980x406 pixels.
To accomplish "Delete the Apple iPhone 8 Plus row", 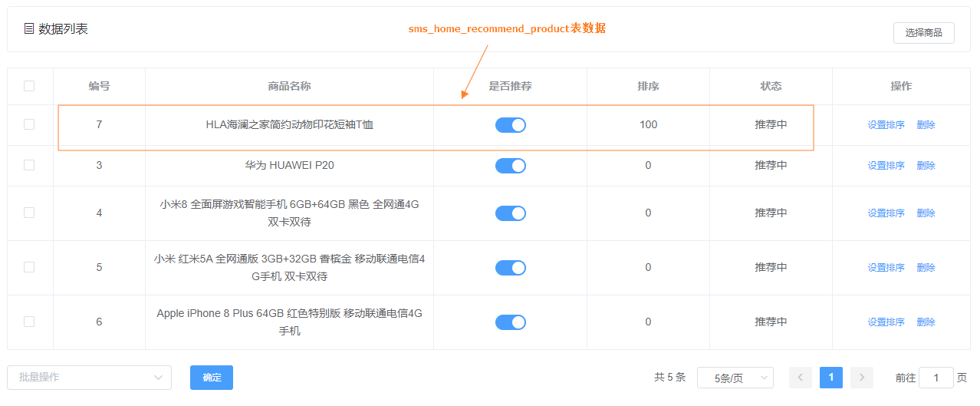I will 926,322.
